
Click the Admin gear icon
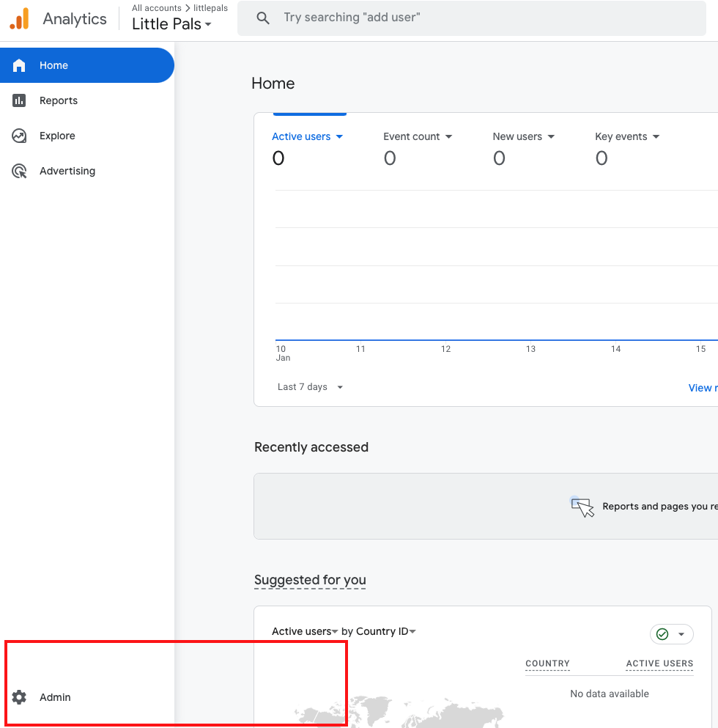pyautogui.click(x=19, y=697)
